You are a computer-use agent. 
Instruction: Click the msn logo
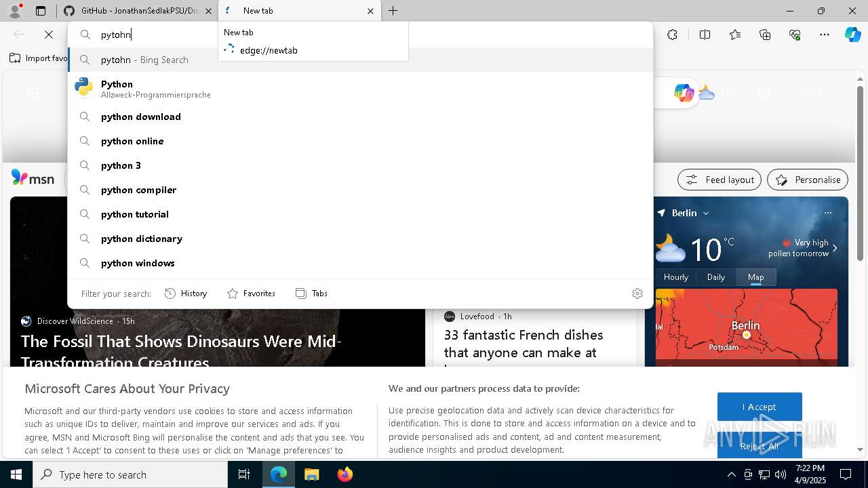[33, 178]
